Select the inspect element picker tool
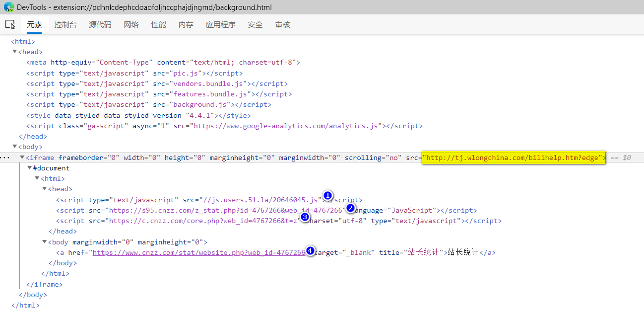This screenshot has width=644, height=314. tap(10, 24)
